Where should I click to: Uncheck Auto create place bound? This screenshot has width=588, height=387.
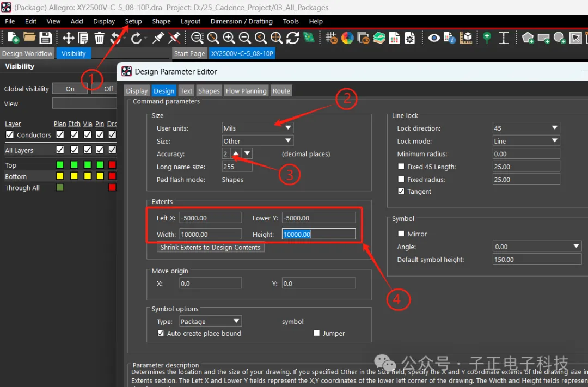tap(161, 333)
